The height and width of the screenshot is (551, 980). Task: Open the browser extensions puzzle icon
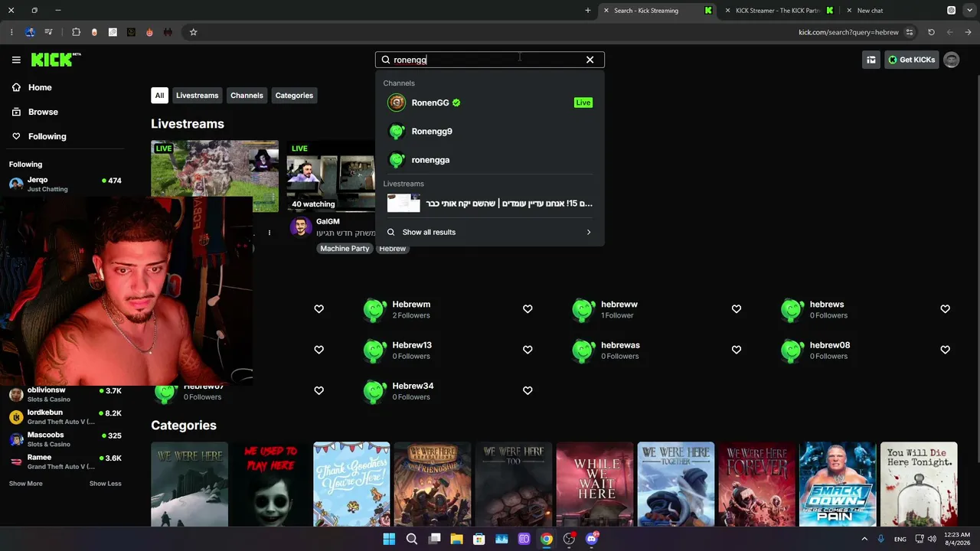[76, 32]
